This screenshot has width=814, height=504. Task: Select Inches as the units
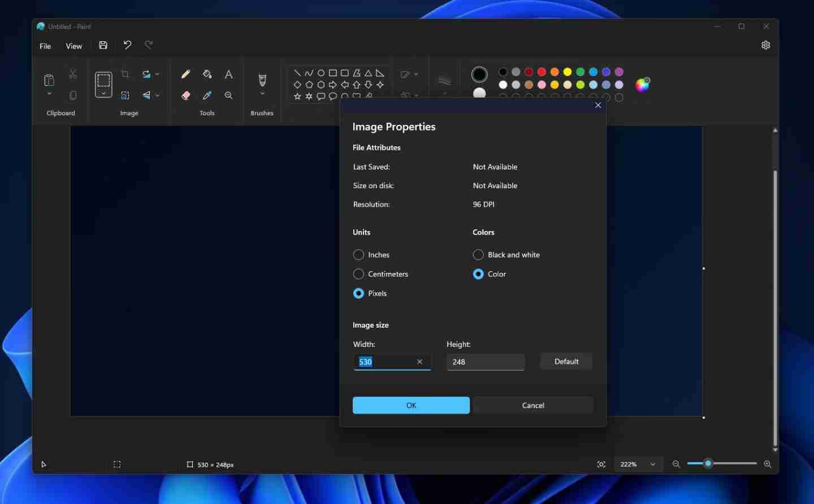(x=359, y=255)
